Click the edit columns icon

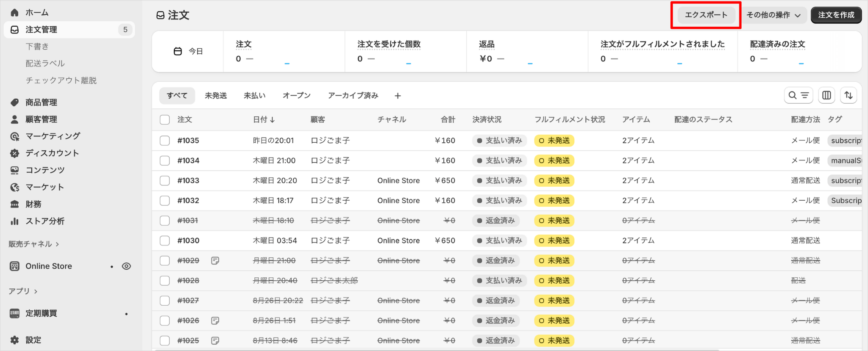(826, 95)
